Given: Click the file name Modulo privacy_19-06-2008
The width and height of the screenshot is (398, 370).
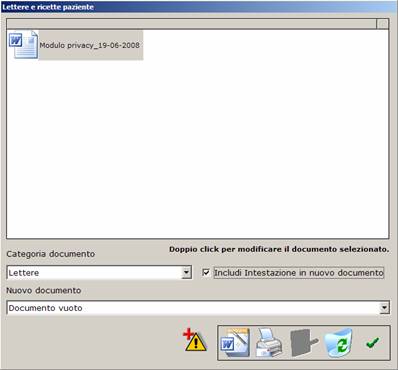Looking at the screenshot, I should click(x=90, y=45).
